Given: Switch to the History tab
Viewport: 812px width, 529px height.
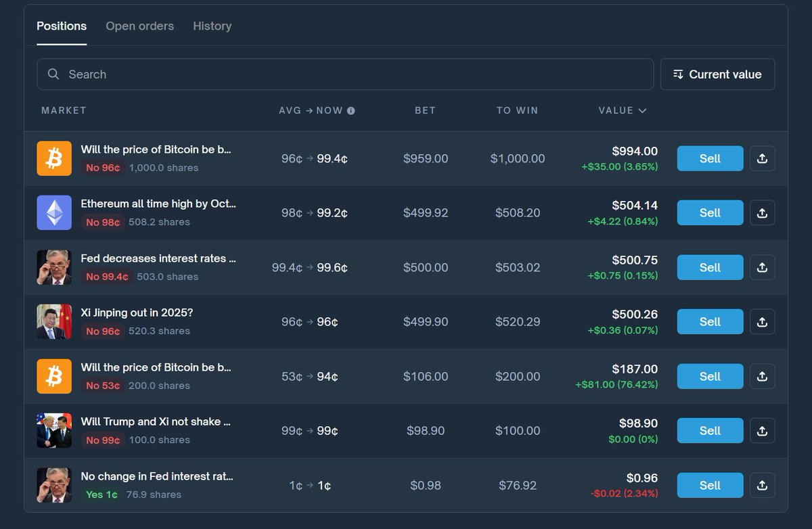Looking at the screenshot, I should pos(212,26).
